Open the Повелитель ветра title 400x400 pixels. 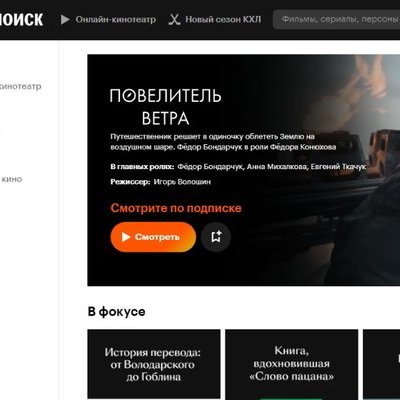click(165, 107)
